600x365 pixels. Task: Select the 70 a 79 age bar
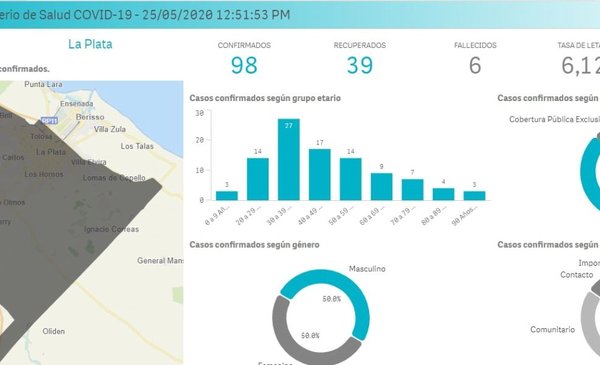pos(412,190)
